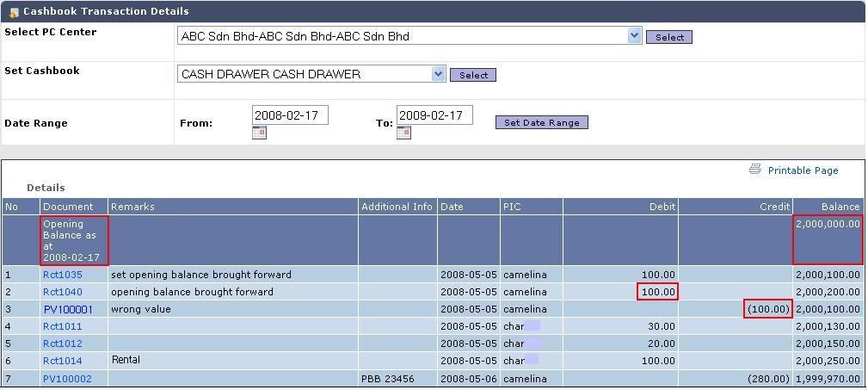Click the credit value (280.00)

point(768,379)
